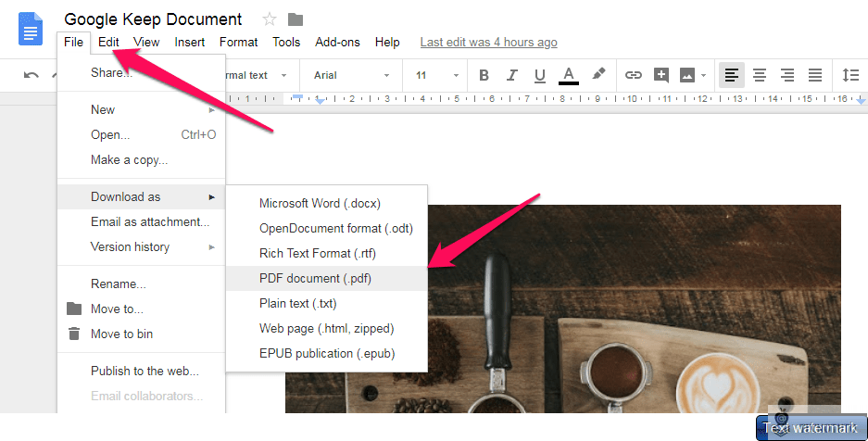Open the Tools menu
Viewport: 868px width, 441px height.
tap(286, 42)
